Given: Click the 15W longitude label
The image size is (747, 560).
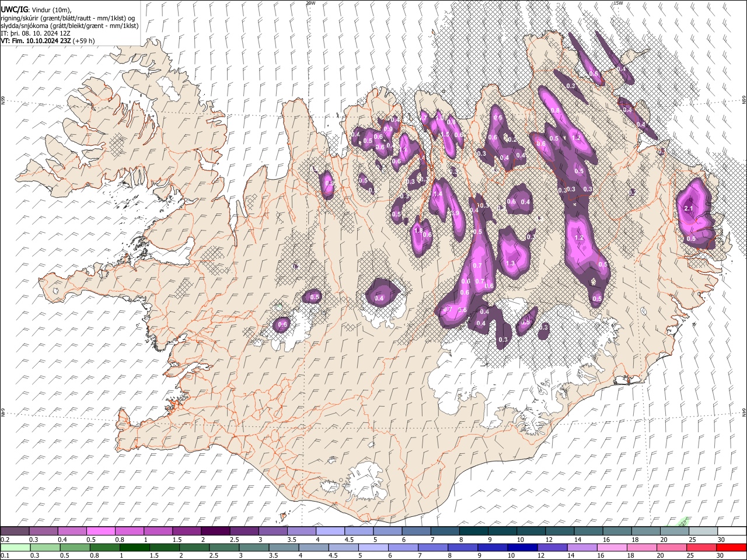Looking at the screenshot, I should tap(618, 3).
